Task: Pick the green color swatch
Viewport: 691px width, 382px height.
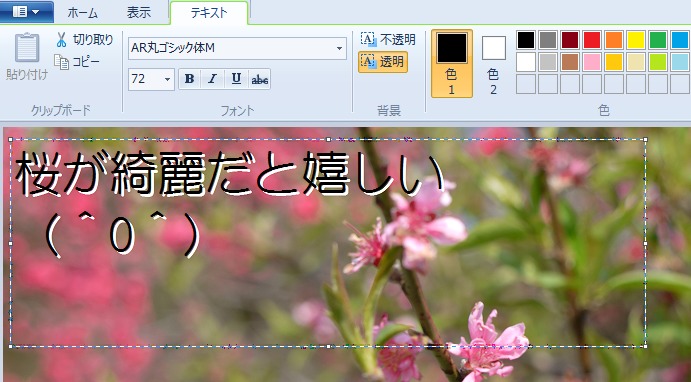Action: click(658, 40)
